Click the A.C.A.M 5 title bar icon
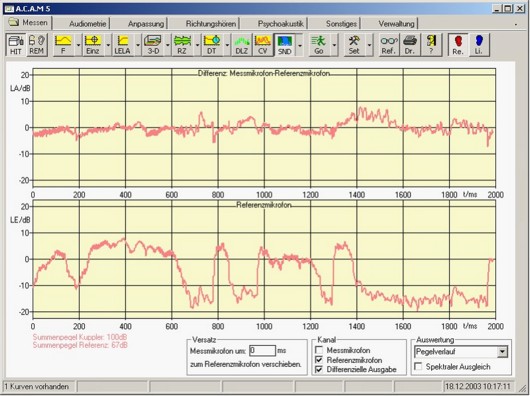Screen dimensions: 530x396 [9, 9]
